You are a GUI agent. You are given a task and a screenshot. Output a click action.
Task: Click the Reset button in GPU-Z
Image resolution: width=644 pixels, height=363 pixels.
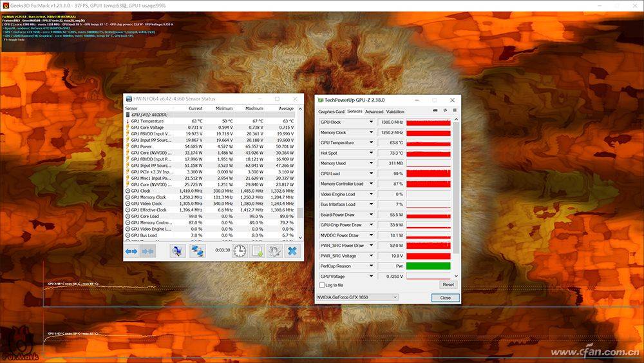pyautogui.click(x=448, y=284)
